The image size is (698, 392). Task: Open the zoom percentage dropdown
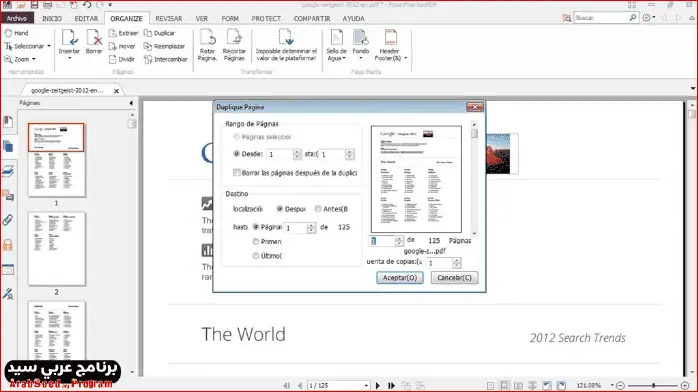tap(612, 386)
